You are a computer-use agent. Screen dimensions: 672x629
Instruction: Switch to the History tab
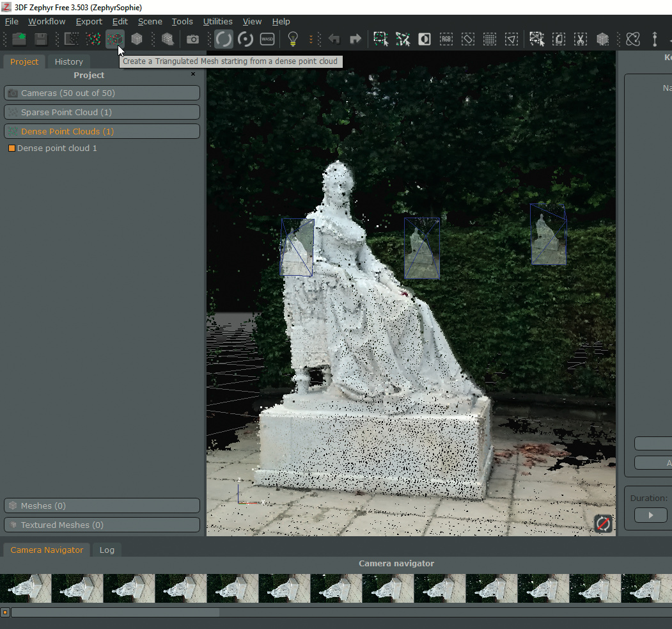(x=68, y=62)
